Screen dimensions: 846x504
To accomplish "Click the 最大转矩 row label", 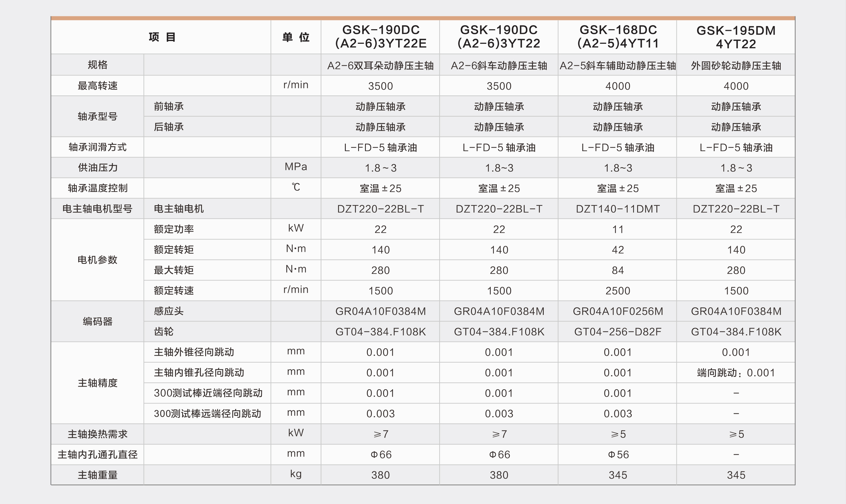I will (174, 270).
